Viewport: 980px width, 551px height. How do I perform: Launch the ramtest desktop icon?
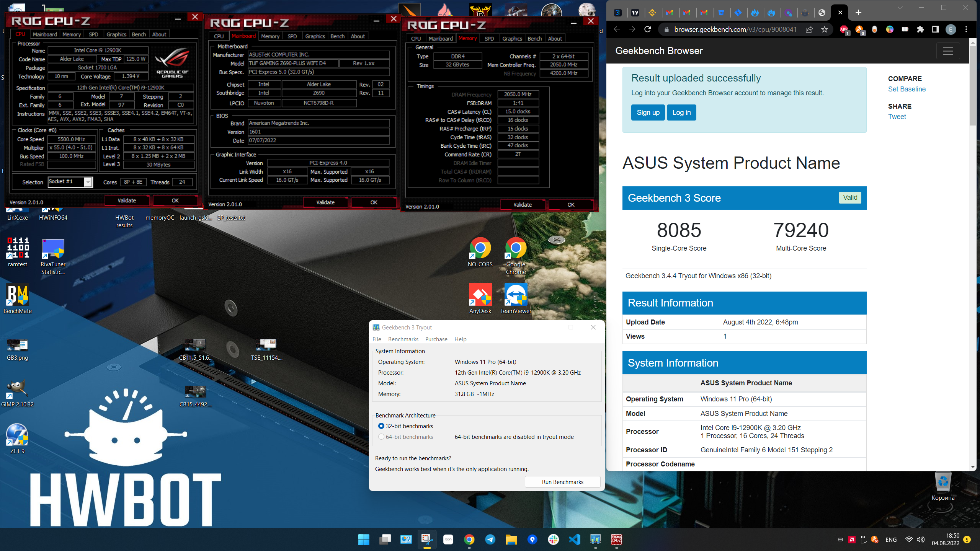coord(18,252)
